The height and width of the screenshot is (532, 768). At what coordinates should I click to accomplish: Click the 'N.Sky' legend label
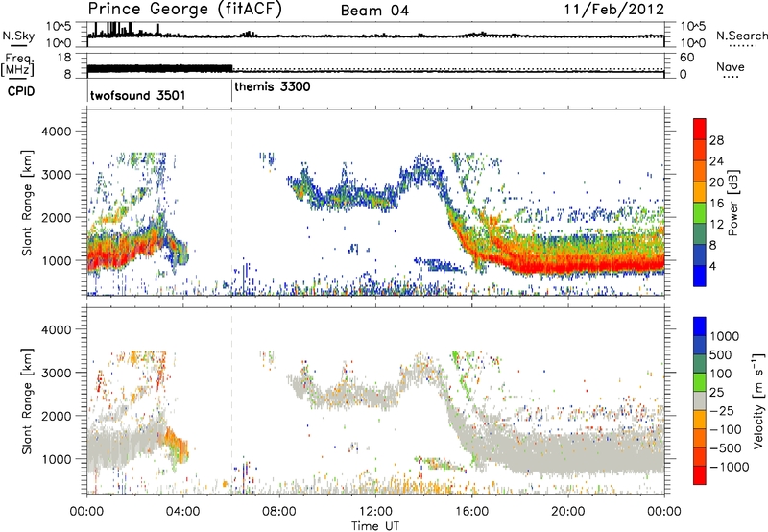click(18, 36)
